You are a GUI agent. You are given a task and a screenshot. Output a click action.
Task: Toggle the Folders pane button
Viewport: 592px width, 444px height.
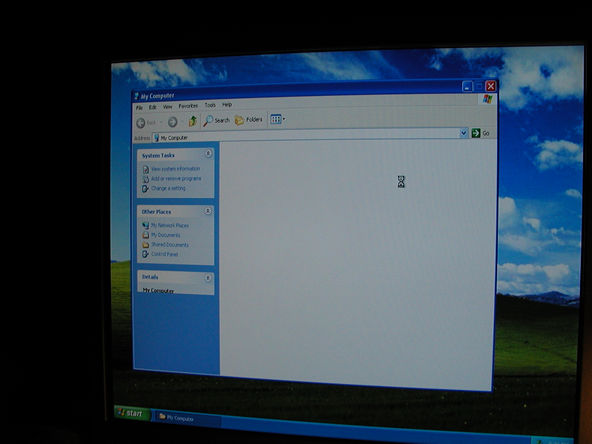[248, 120]
